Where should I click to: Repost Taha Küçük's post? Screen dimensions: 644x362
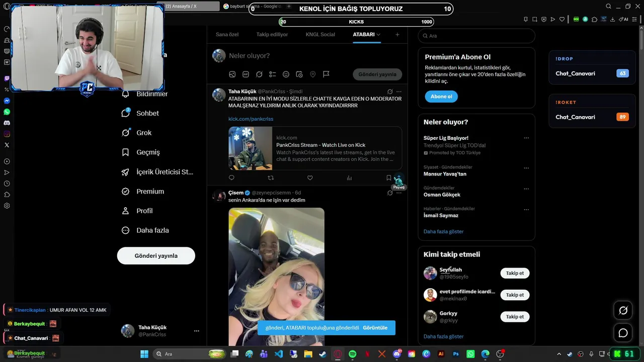click(x=271, y=177)
